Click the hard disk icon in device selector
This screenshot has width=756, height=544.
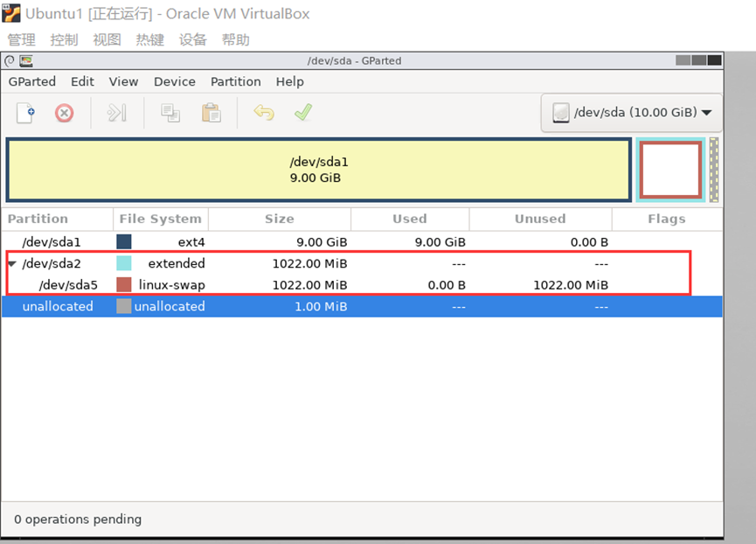(561, 113)
